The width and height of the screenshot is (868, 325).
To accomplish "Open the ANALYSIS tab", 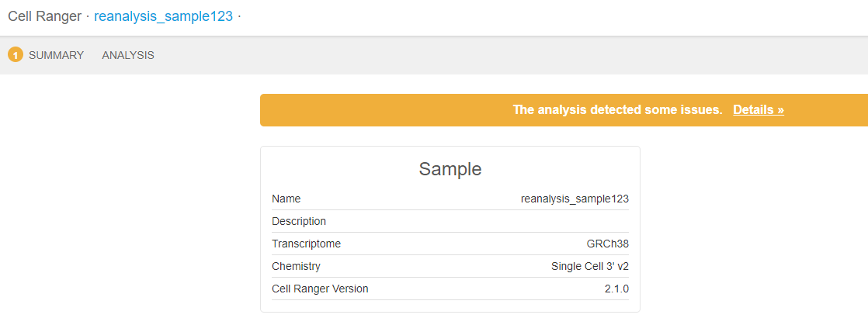I will click(x=128, y=55).
